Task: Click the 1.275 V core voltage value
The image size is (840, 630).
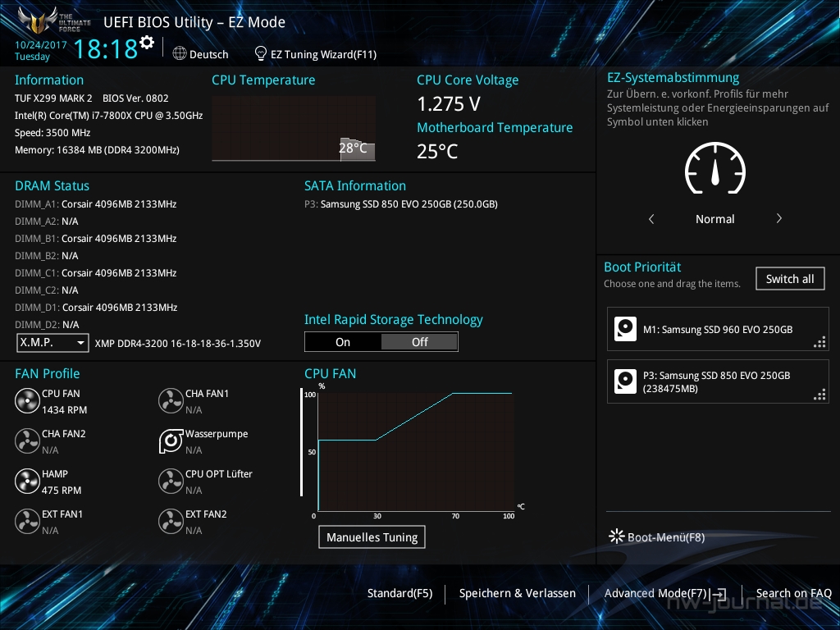Action: pyautogui.click(x=449, y=104)
